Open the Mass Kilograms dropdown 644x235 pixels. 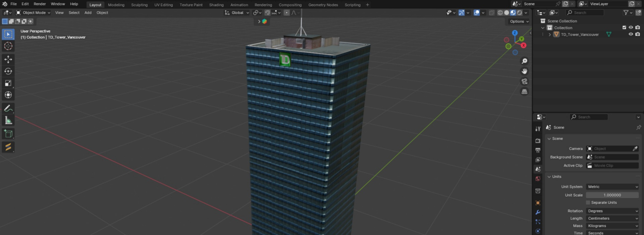612,226
